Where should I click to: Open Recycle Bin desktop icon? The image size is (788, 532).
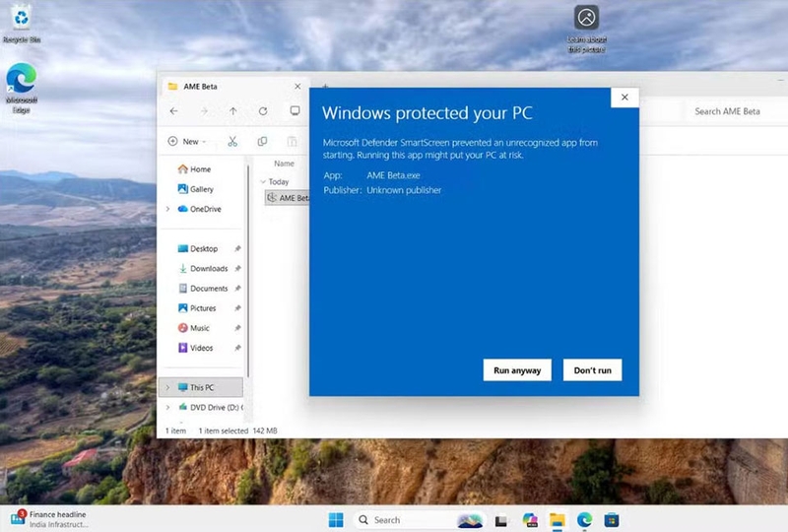(21, 24)
